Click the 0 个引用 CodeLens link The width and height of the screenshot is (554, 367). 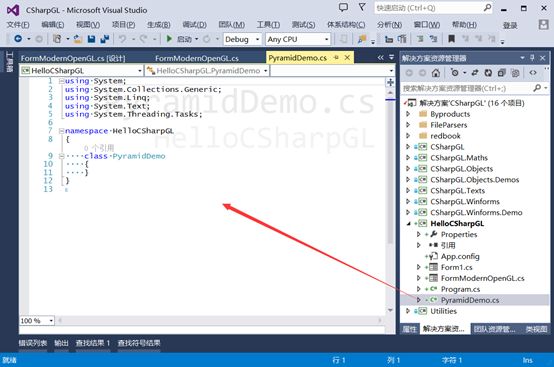point(99,148)
